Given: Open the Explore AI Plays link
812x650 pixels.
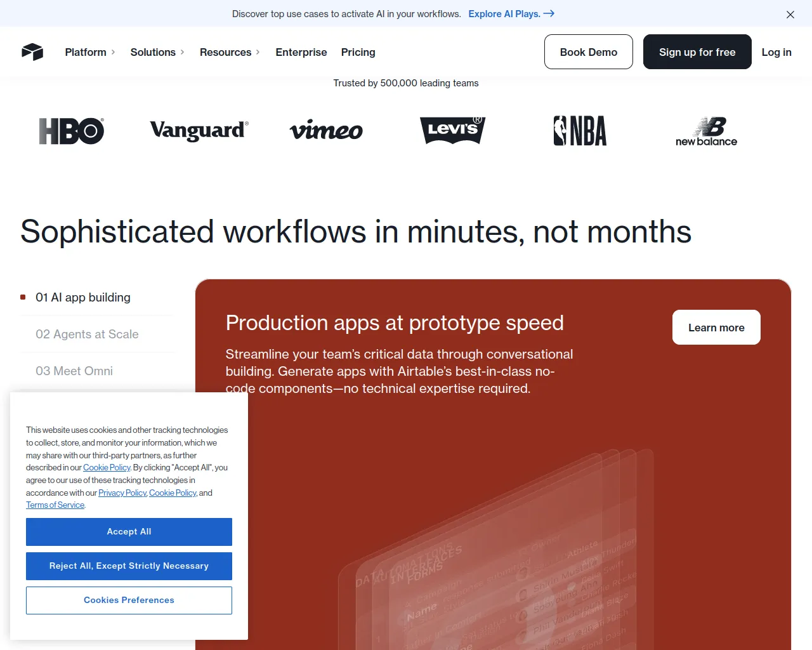Looking at the screenshot, I should (511, 13).
